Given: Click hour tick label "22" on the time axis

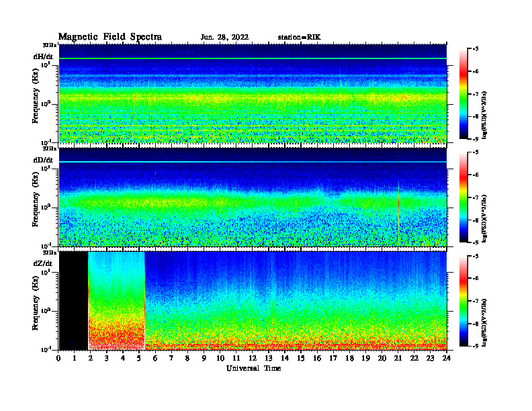Looking at the screenshot, I should click(414, 359).
